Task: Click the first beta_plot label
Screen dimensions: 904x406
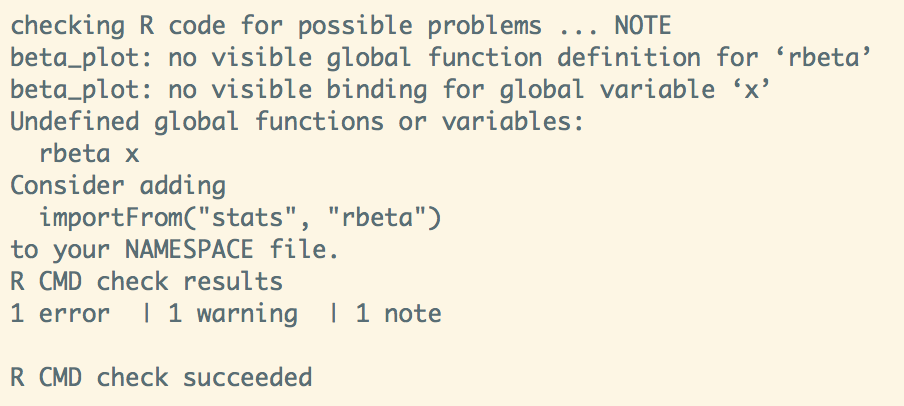Action: click(75, 59)
